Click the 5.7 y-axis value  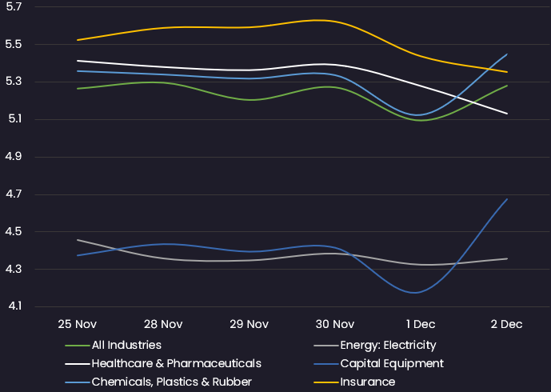click(x=14, y=7)
